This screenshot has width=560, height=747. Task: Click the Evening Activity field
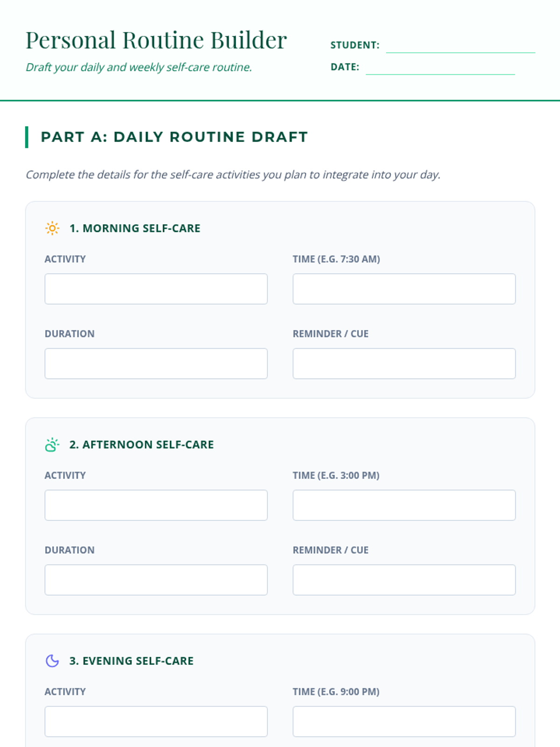coord(156,721)
